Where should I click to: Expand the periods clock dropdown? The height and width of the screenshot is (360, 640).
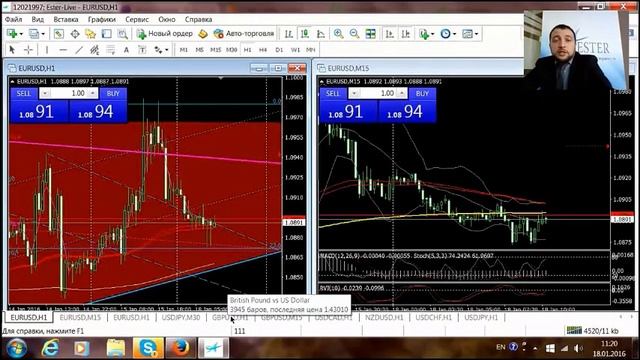coord(454,34)
